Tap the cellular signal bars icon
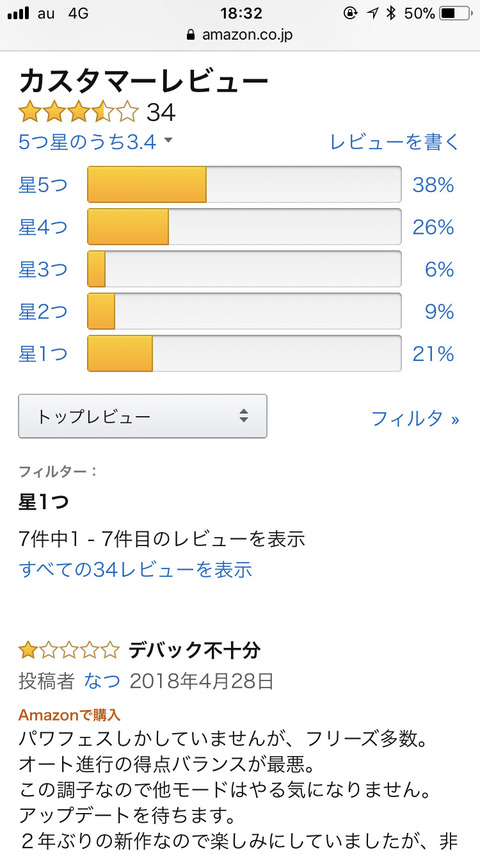Viewport: 480px width, 854px height. tap(19, 14)
